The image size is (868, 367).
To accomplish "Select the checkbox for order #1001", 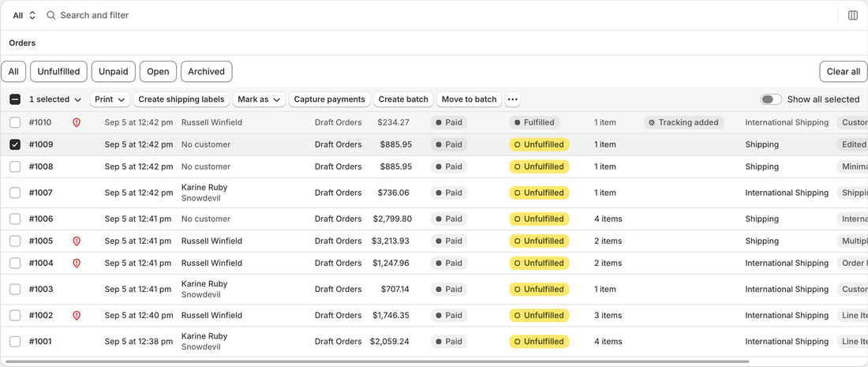I will click(x=15, y=342).
